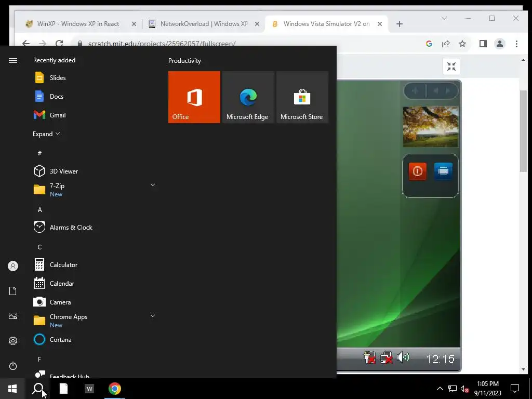Go back in Chrome
Image resolution: width=532 pixels, height=399 pixels.
pos(26,43)
